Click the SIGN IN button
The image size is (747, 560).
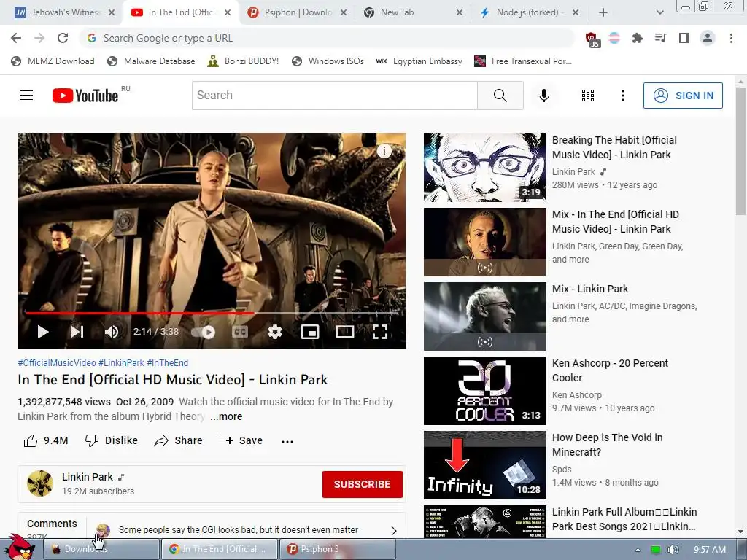click(683, 96)
